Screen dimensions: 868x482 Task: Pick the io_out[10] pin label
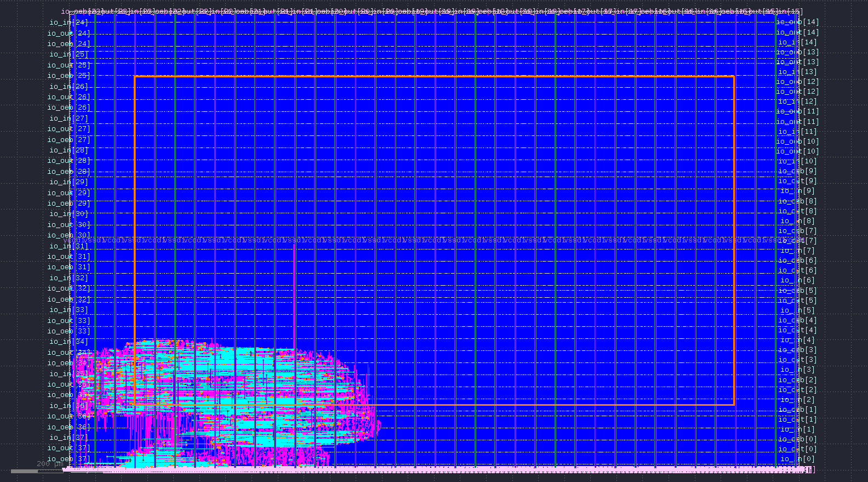pyautogui.click(x=798, y=151)
